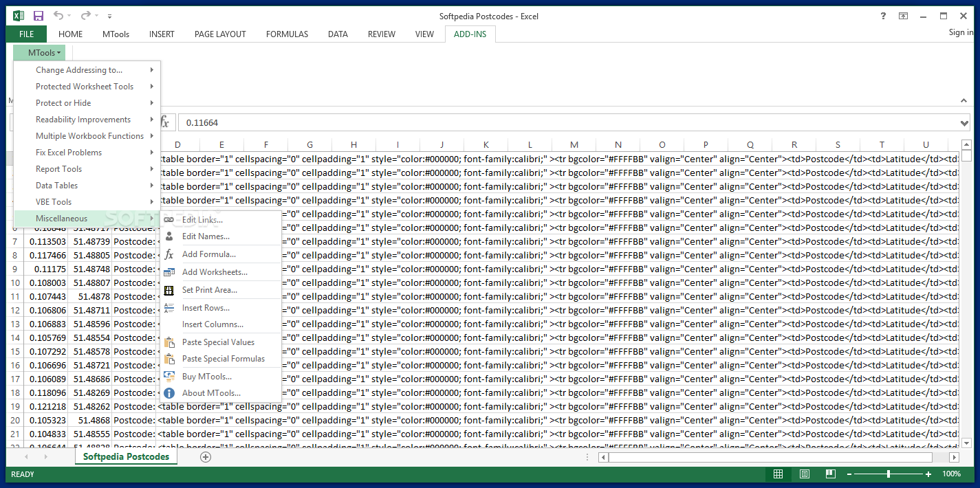Screen dimensions: 980x488
Task: Click the Add Worksheets table icon
Action: coord(169,272)
